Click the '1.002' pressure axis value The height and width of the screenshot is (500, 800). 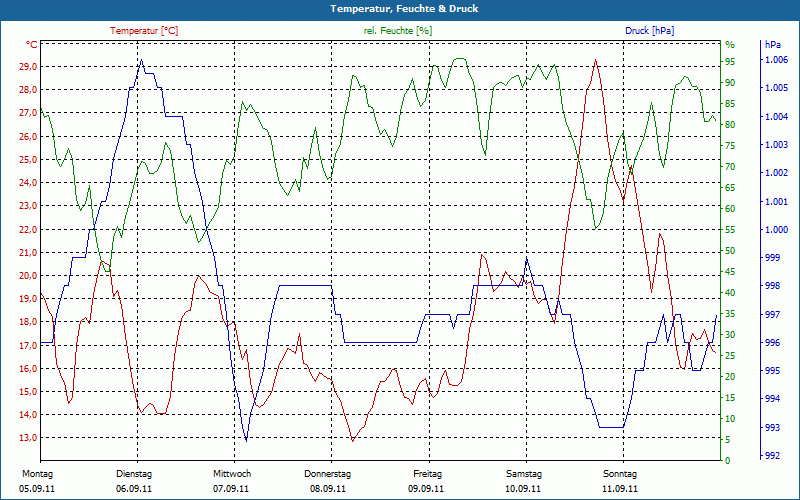pos(776,173)
